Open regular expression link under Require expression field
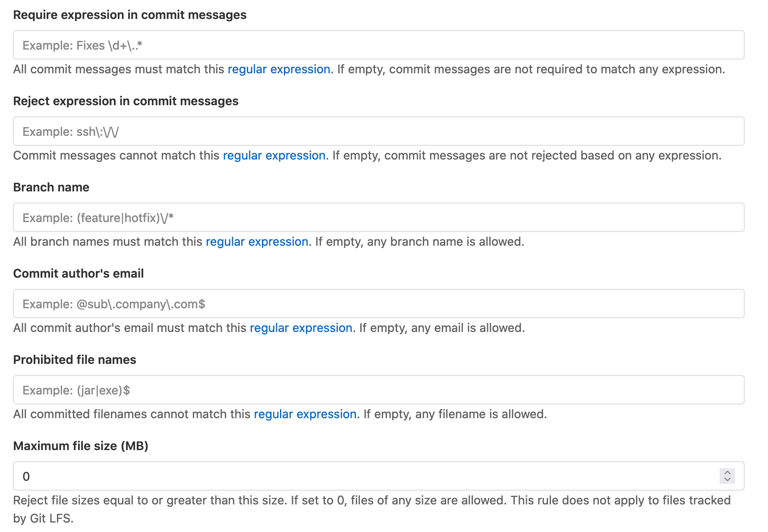Screen dimensions: 768x532 (279, 69)
